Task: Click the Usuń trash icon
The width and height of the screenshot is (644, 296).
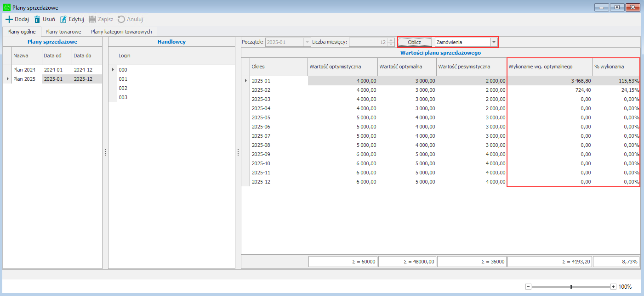Action: [x=37, y=19]
